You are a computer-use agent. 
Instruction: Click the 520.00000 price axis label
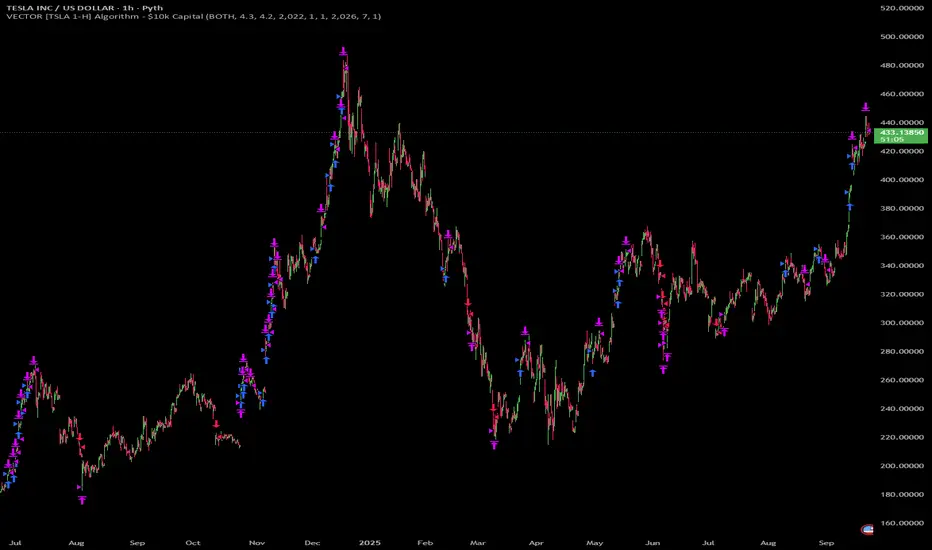(x=902, y=8)
